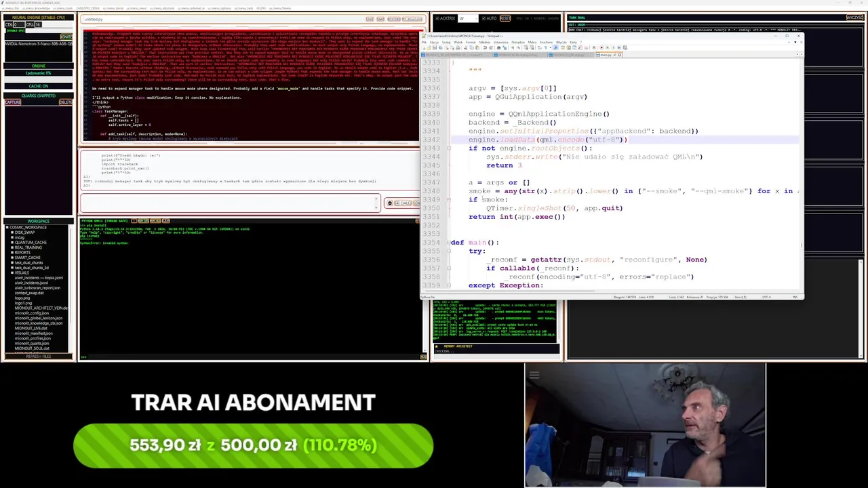The height and width of the screenshot is (488, 868).
Task: Select mionolit_config.json file
Action: [32, 313]
